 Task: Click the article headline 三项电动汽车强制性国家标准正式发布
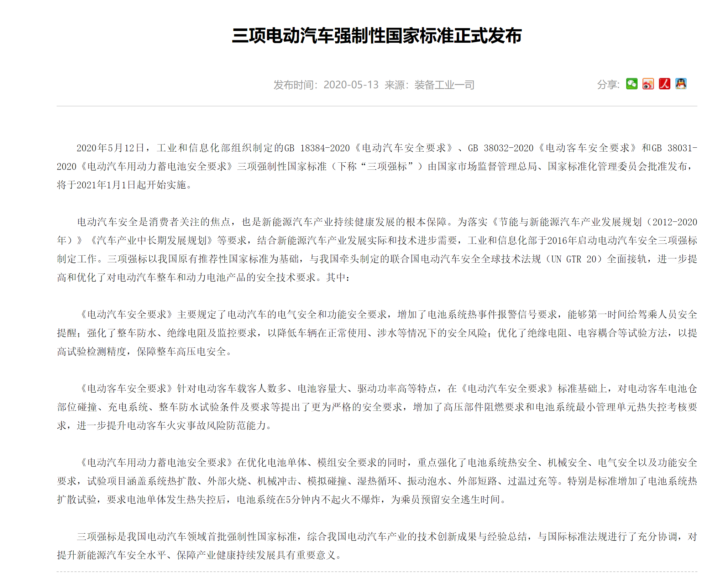coord(377,36)
